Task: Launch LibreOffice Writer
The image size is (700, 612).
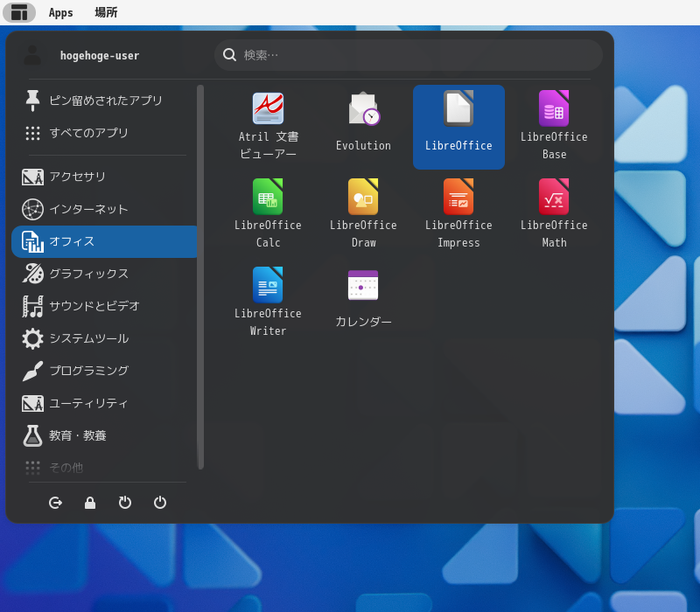Action: click(x=268, y=303)
